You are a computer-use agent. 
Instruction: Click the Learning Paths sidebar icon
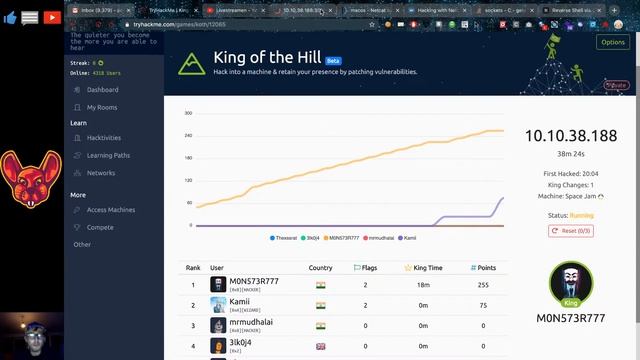[77, 156]
